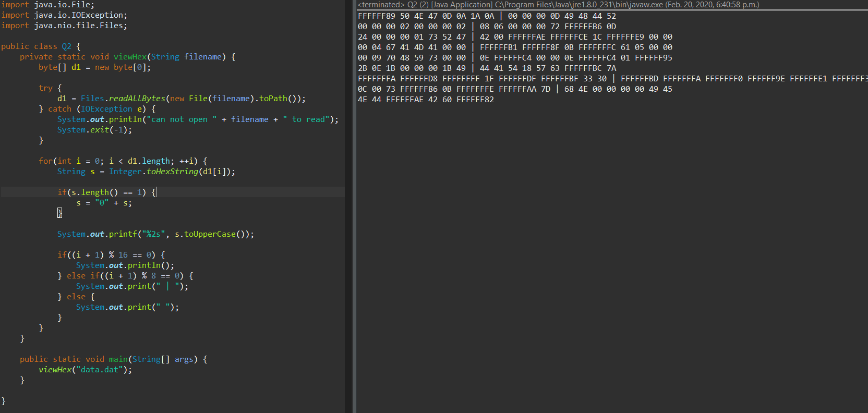Click the console line starting '24 00 00 00 01'
This screenshot has height=413, width=868.
(515, 37)
